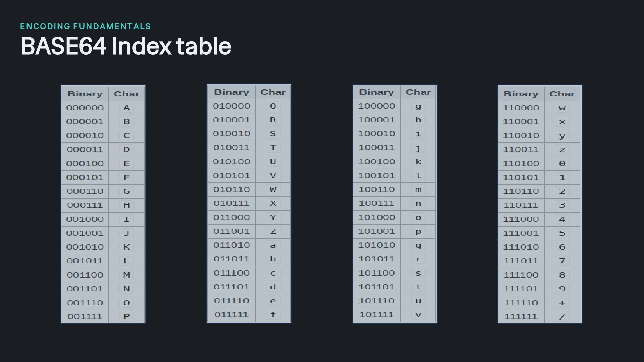Select the 'ENCODING FUNDAMENTALS' subtitle text

coord(86,26)
